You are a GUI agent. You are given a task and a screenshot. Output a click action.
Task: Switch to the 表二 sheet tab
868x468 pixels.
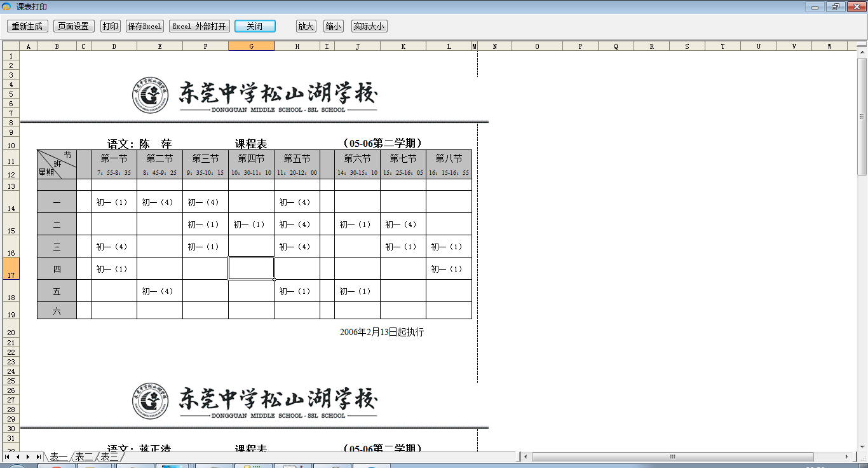point(84,457)
